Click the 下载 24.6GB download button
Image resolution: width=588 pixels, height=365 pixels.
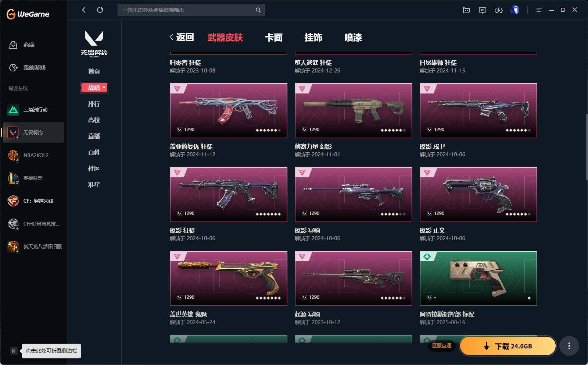(508, 346)
